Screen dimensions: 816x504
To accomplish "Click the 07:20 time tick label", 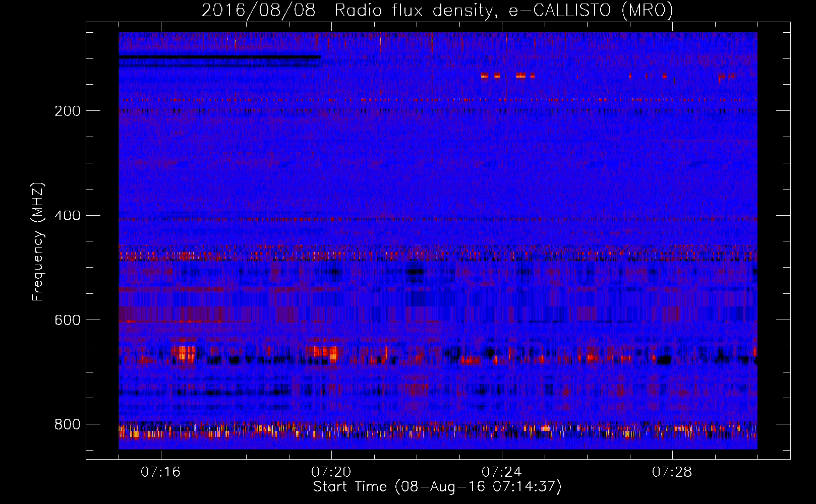I will click(x=331, y=472).
